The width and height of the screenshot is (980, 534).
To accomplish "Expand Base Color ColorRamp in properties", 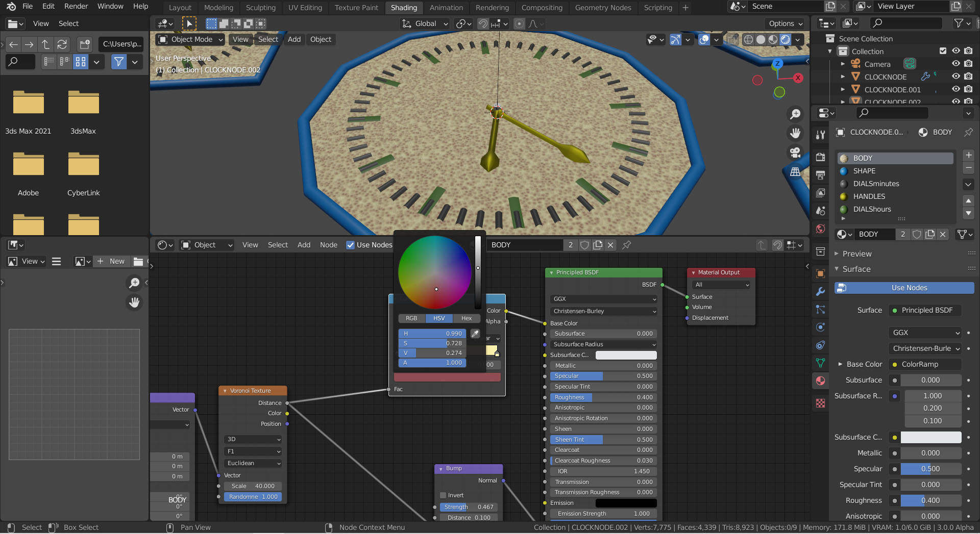I will [x=840, y=364].
